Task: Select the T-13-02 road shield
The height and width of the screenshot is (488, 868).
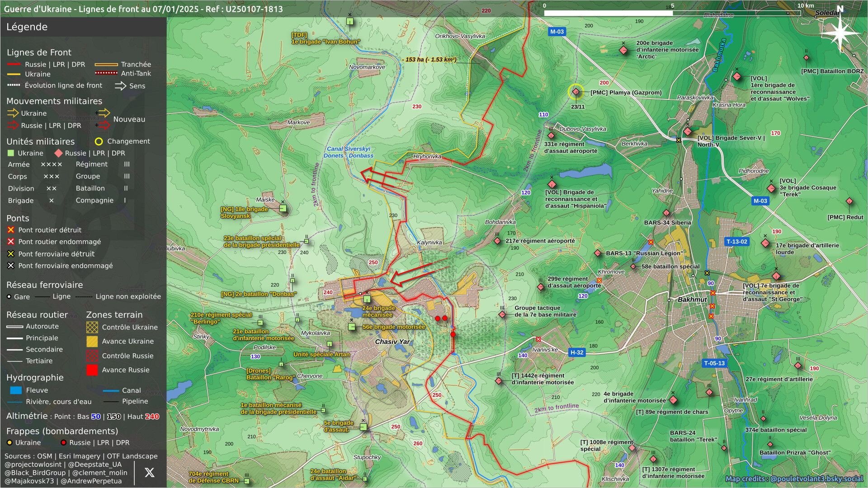Action: coord(736,242)
